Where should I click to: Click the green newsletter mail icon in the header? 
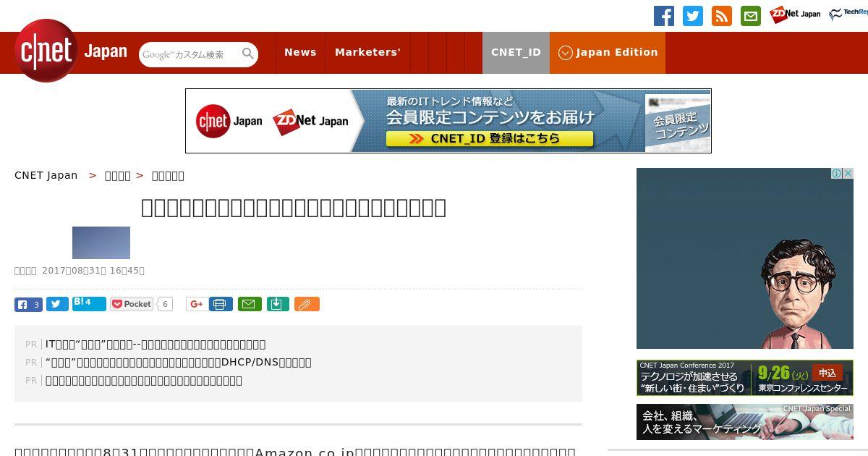click(x=751, y=16)
